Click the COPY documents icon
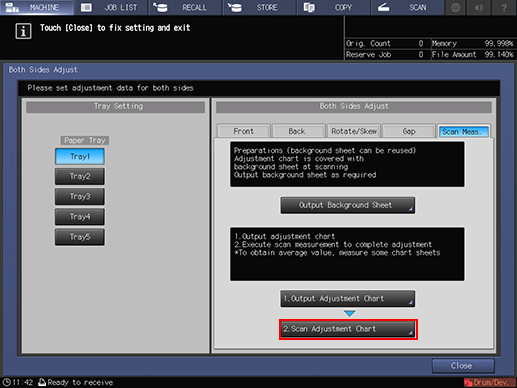 pos(309,7)
